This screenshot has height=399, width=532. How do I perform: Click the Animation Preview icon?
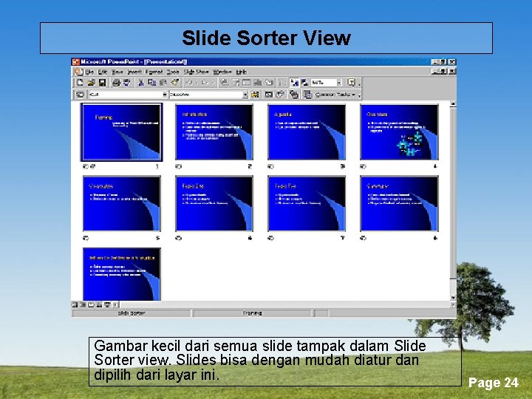pos(255,95)
